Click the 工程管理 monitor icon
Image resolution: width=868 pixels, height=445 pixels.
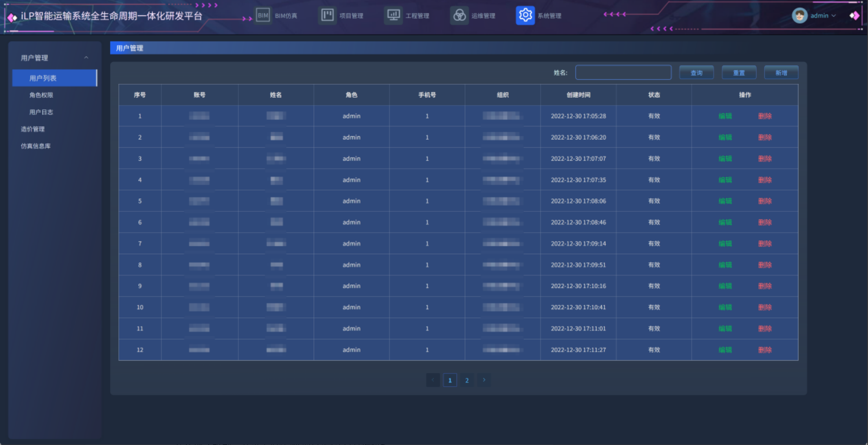click(x=393, y=16)
